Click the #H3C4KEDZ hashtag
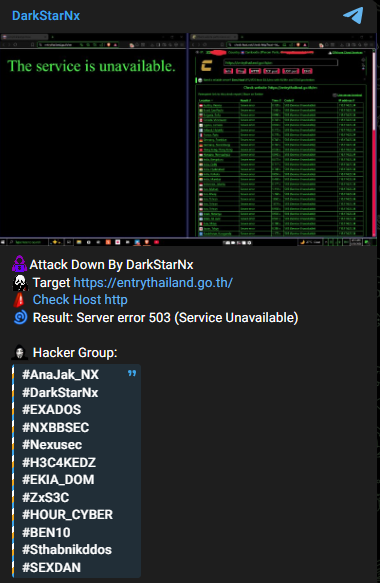This screenshot has height=583, width=380. (x=59, y=462)
